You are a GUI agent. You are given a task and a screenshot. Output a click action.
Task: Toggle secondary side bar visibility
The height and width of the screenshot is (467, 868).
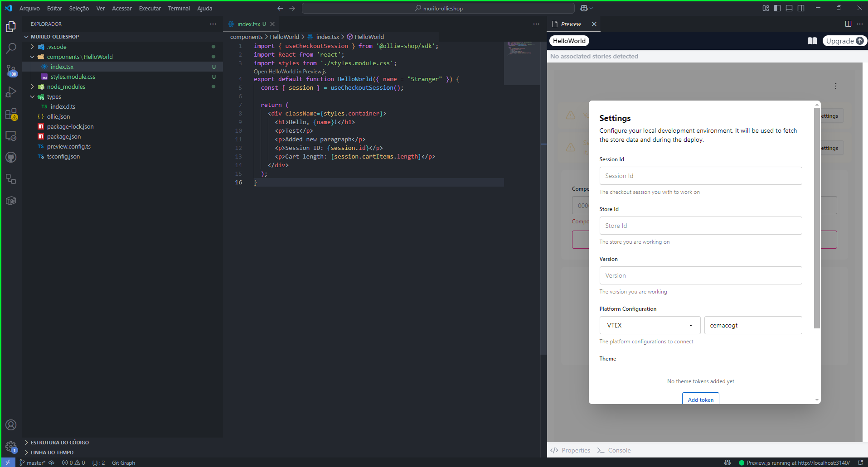click(801, 8)
